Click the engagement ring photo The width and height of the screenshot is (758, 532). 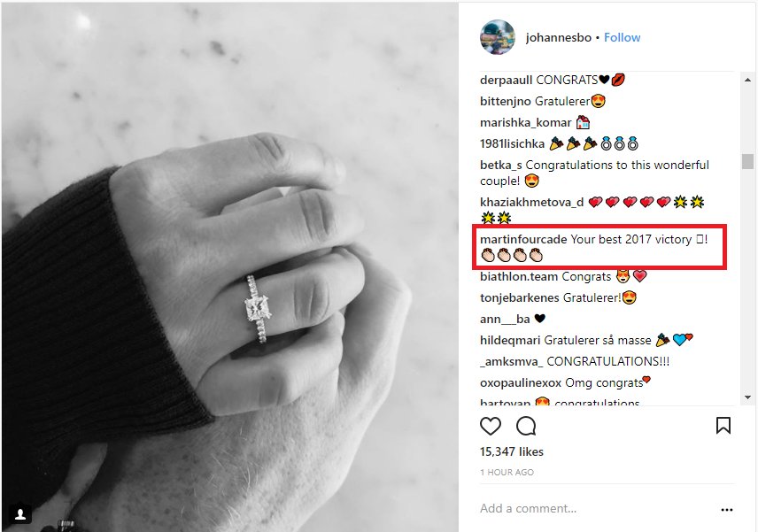point(230,266)
